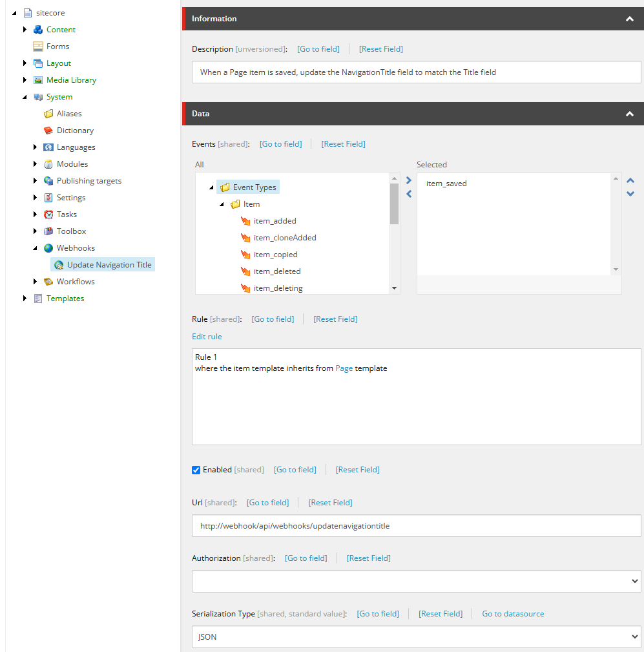
Task: Click the Workflows icon in tree
Action: (48, 282)
